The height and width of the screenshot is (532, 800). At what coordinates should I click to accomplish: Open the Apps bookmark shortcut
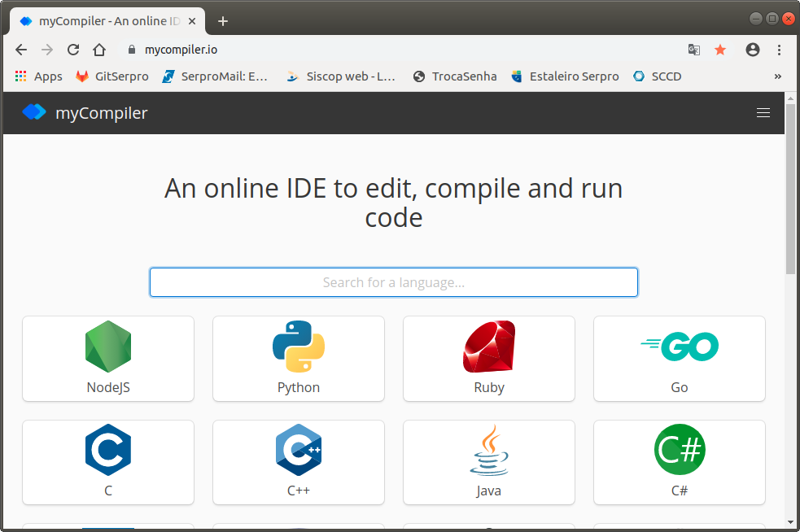(39, 76)
